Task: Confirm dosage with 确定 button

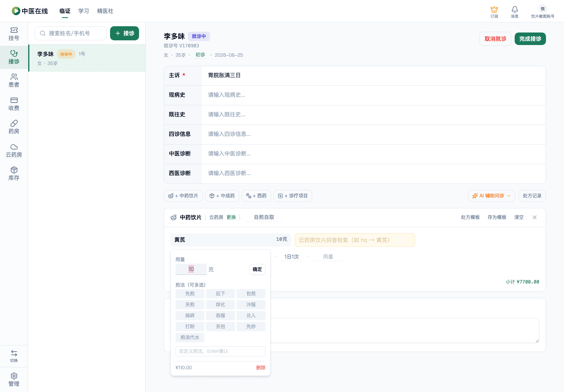Action: coord(257,269)
